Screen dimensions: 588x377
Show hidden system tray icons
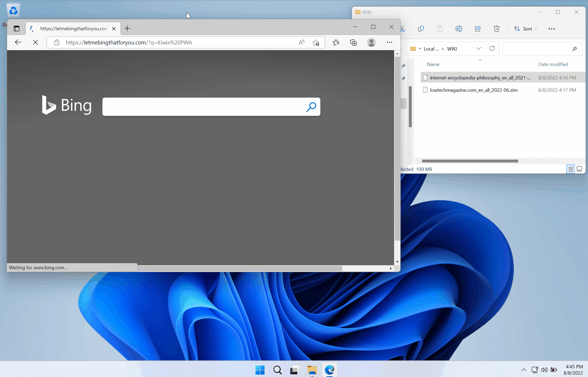(x=524, y=370)
